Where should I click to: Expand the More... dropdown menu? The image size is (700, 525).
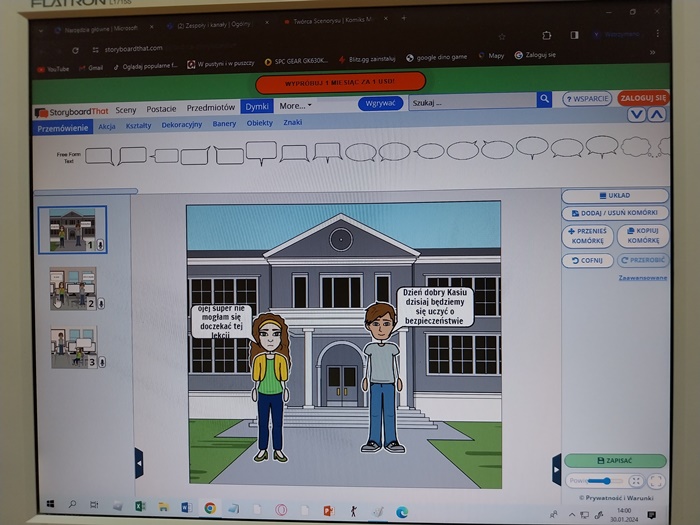coord(295,106)
